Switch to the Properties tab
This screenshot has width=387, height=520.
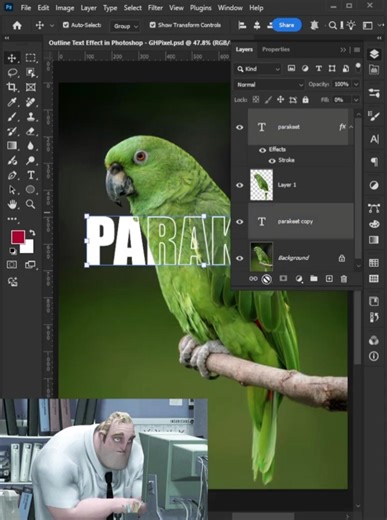pyautogui.click(x=276, y=50)
